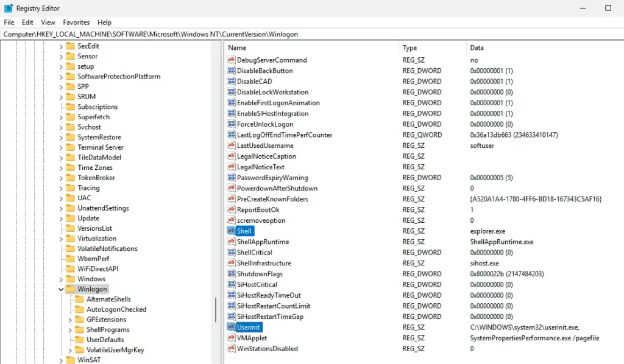This screenshot has height=364, width=624.
Task: Click the string icon beside the Shell value
Action: [231, 231]
